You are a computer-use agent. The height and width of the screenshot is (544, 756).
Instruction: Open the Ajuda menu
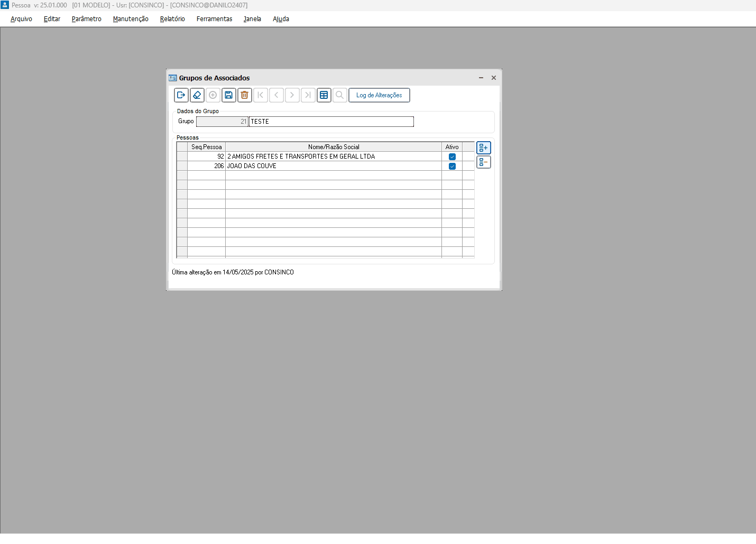click(281, 19)
